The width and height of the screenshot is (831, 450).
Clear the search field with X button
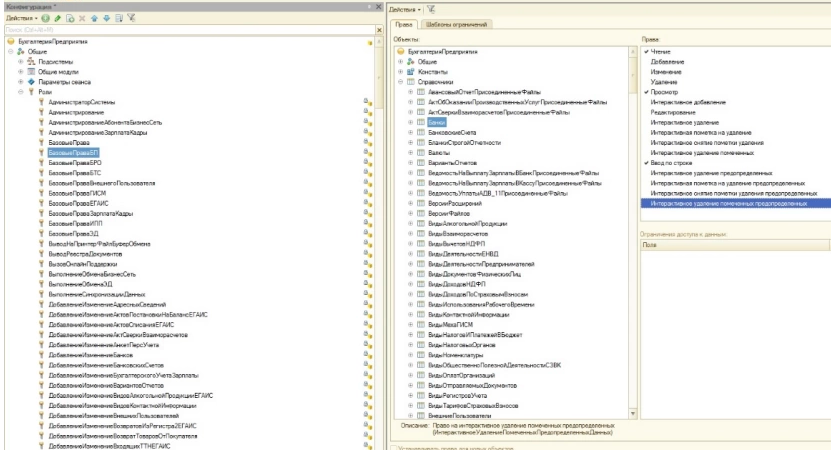tap(378, 31)
